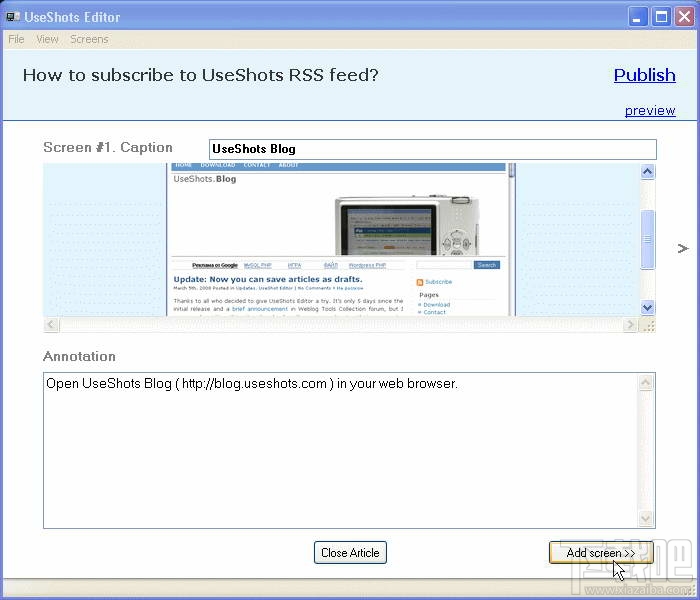Click the Add screen >> button
This screenshot has width=700, height=600.
click(601, 553)
